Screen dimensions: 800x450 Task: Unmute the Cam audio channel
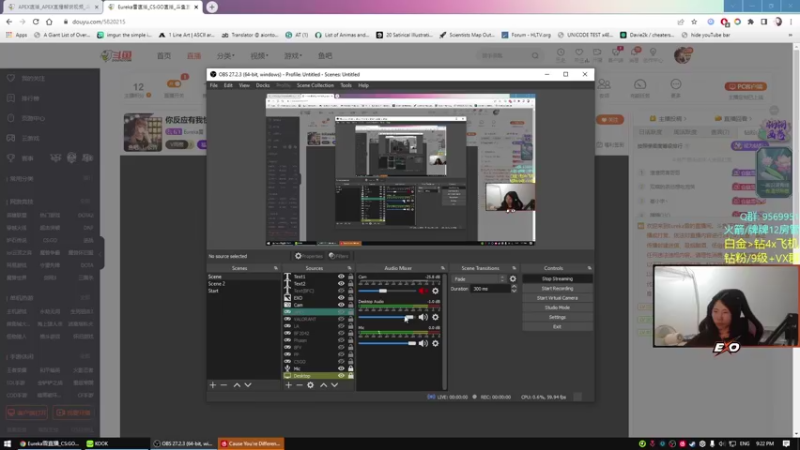[423, 291]
